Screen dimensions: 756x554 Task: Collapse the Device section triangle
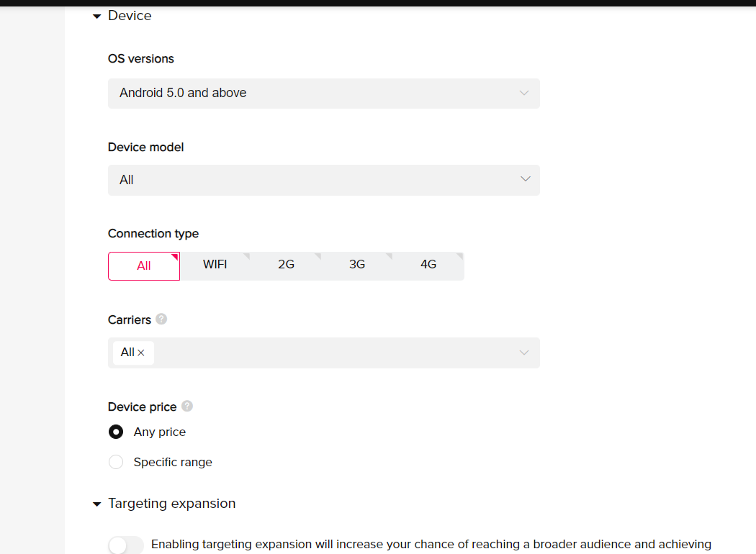point(97,17)
